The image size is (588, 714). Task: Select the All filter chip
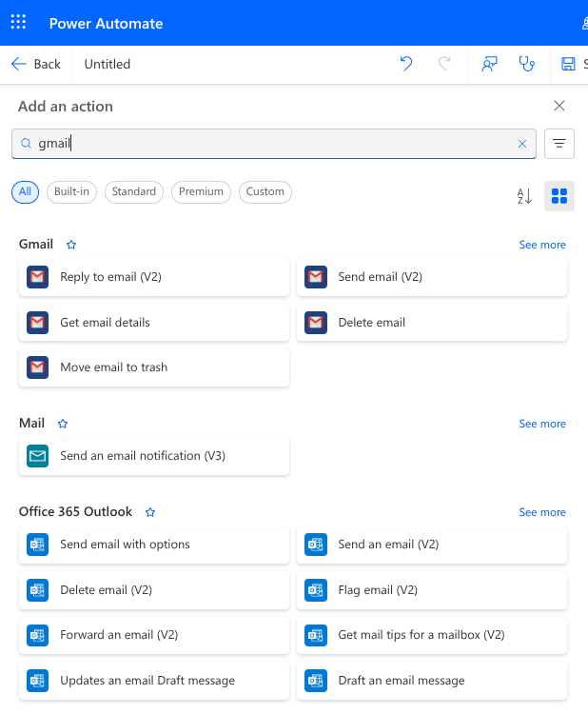[x=25, y=191]
